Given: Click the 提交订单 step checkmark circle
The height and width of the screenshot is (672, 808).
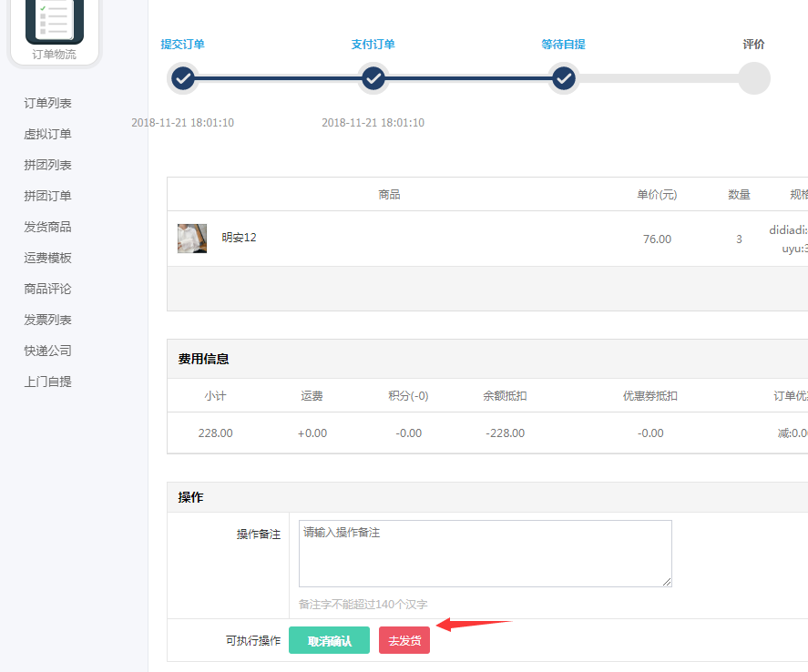Looking at the screenshot, I should [x=183, y=79].
